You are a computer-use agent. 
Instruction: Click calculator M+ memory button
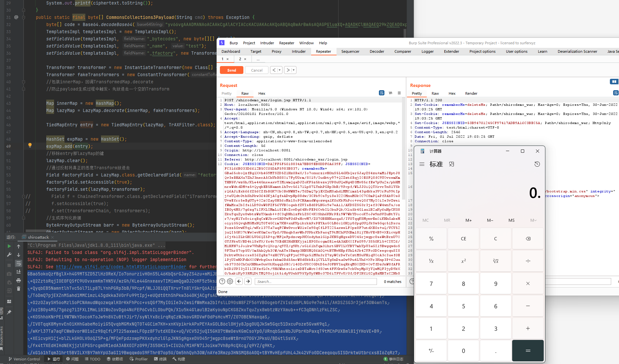pos(468,220)
